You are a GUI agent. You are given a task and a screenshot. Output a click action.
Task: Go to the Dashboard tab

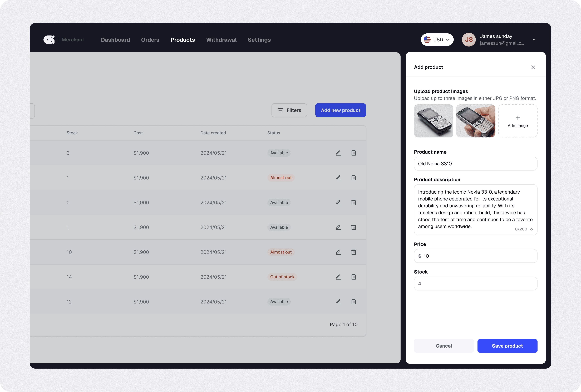(115, 40)
